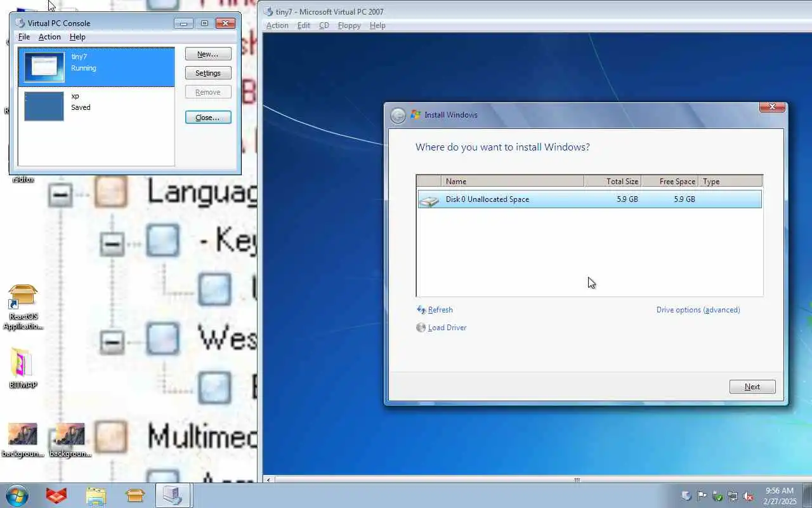Click the Total Size column header

click(613, 182)
